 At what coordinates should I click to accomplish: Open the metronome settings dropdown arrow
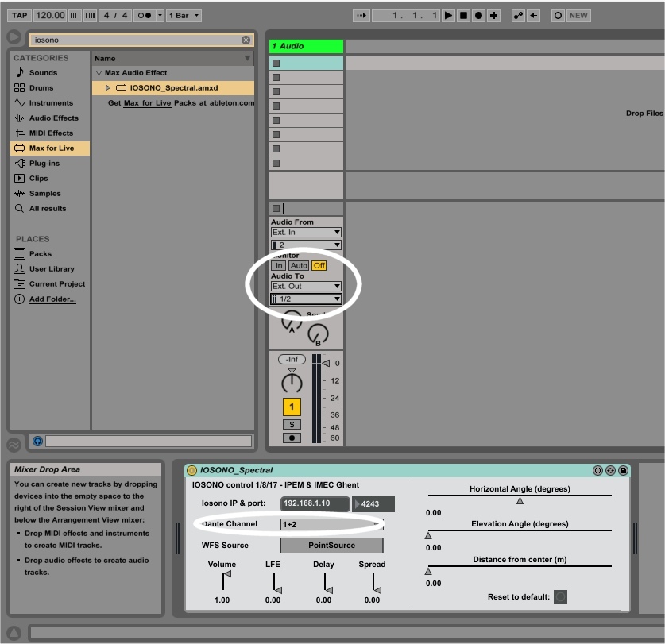160,16
